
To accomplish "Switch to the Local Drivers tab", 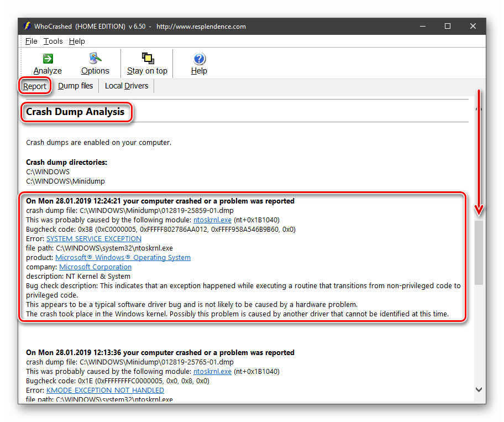I will click(127, 86).
